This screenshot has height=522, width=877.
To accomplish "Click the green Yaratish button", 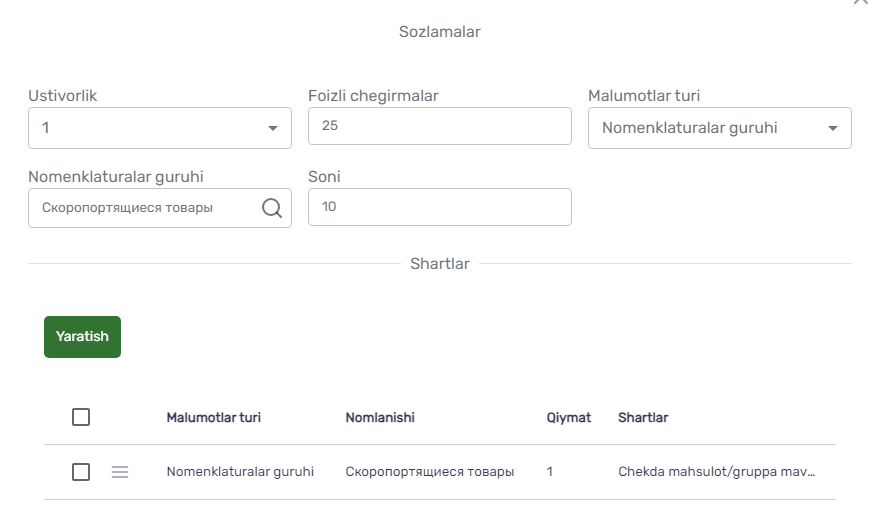I will [x=82, y=337].
